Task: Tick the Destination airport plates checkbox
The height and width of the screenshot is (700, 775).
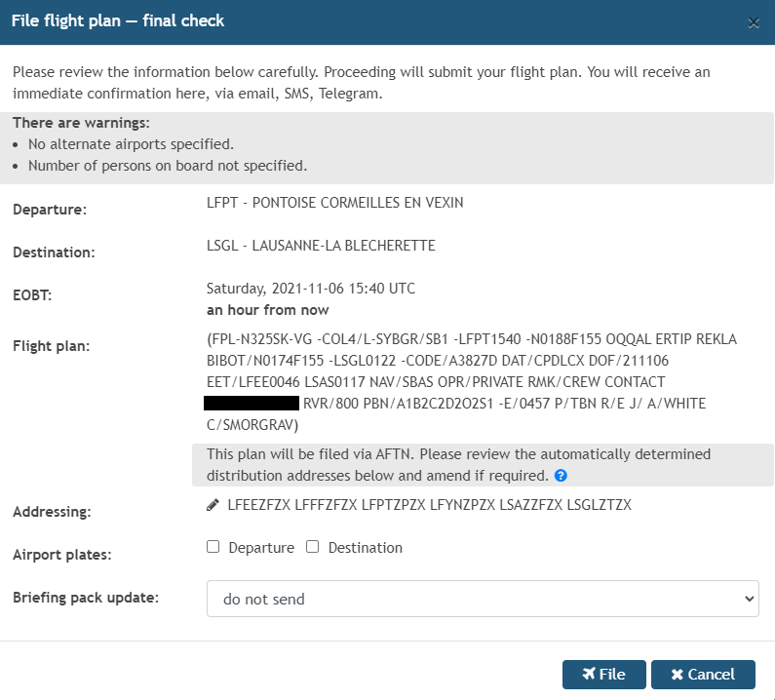Action: point(313,547)
